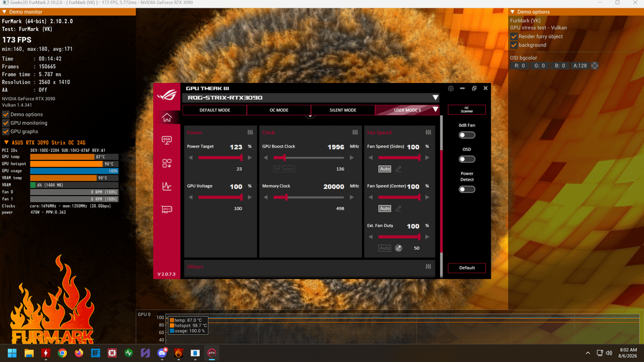
Task: Click the Default reset button
Action: (x=466, y=268)
